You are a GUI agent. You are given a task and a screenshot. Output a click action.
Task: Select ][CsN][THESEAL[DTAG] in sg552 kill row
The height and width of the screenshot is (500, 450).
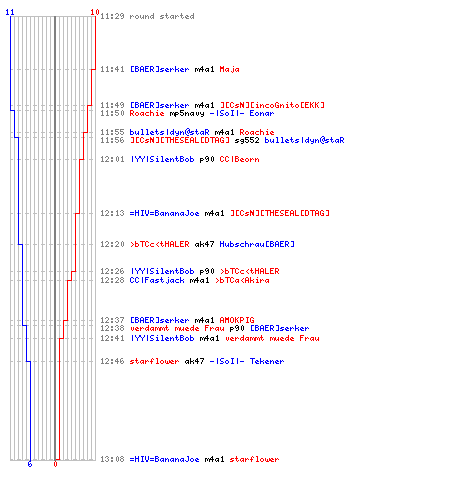tap(180, 140)
